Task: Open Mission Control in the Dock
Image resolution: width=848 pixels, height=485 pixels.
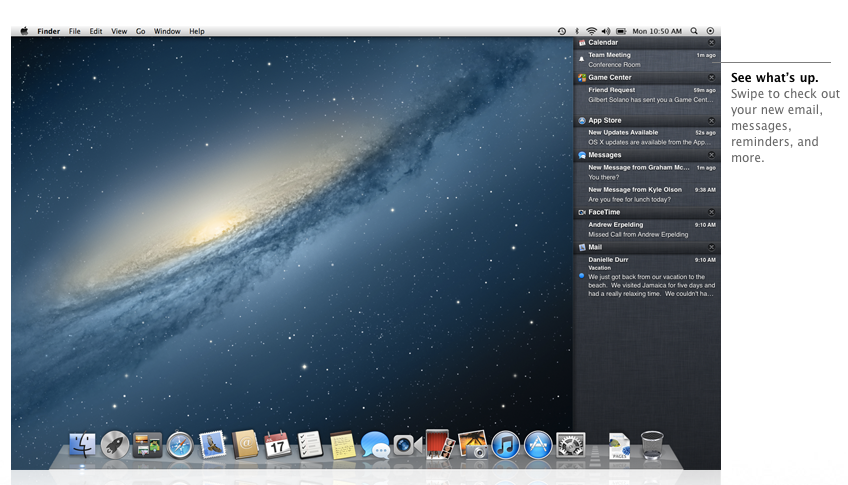Action: (x=147, y=445)
